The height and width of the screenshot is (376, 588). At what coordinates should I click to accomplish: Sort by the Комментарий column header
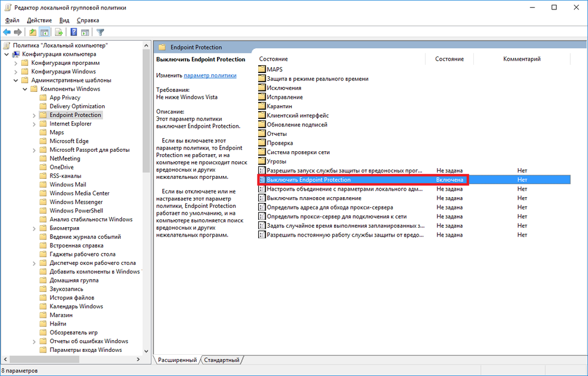(x=522, y=59)
